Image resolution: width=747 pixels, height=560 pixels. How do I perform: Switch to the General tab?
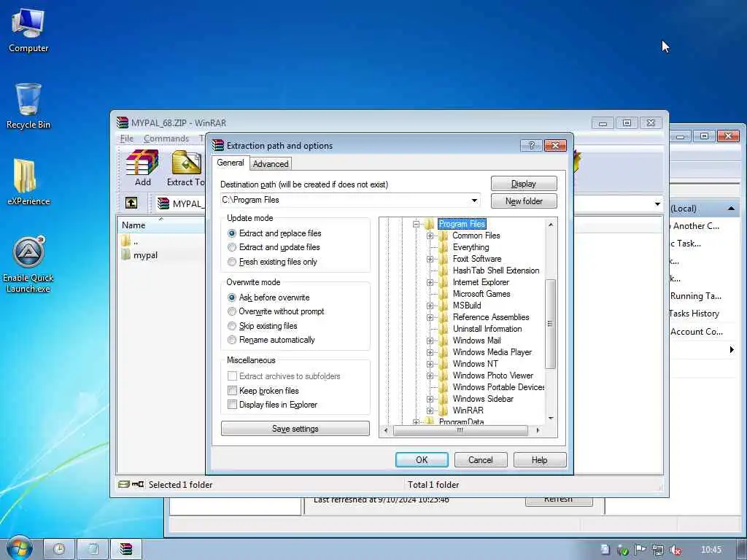(x=230, y=163)
